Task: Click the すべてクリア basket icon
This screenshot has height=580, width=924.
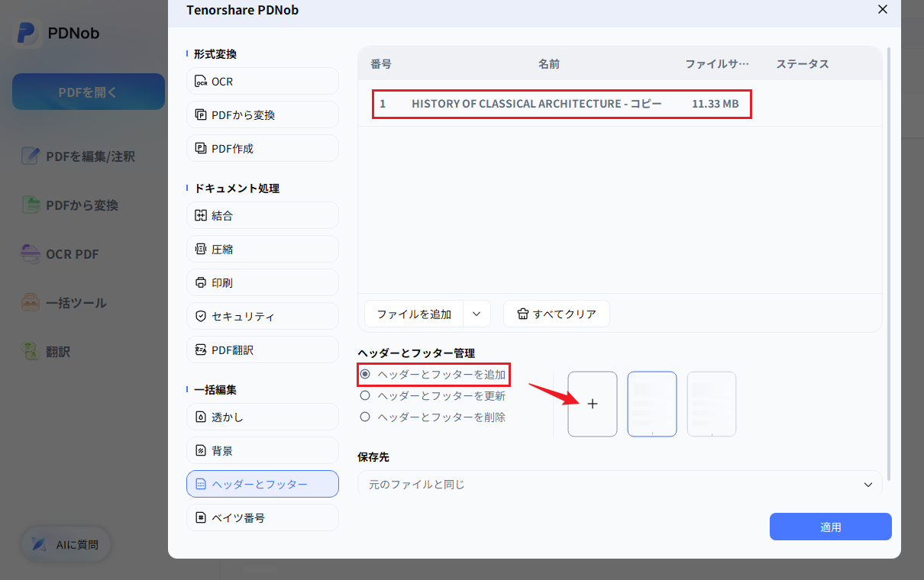Action: coord(522,314)
